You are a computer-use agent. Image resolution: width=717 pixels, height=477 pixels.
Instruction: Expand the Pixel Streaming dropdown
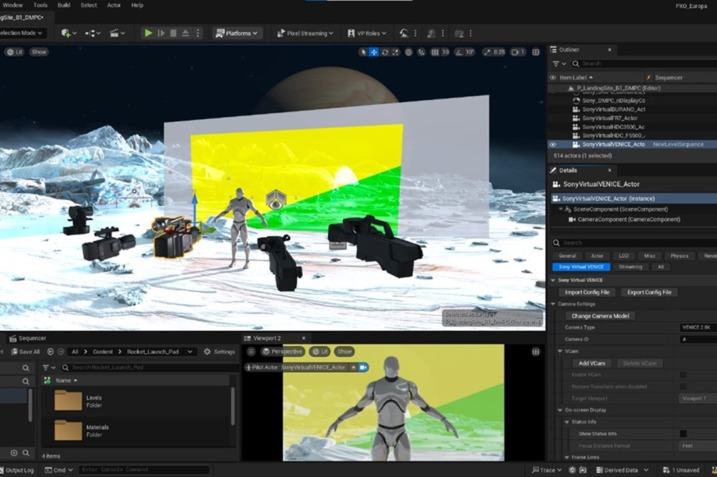click(305, 33)
